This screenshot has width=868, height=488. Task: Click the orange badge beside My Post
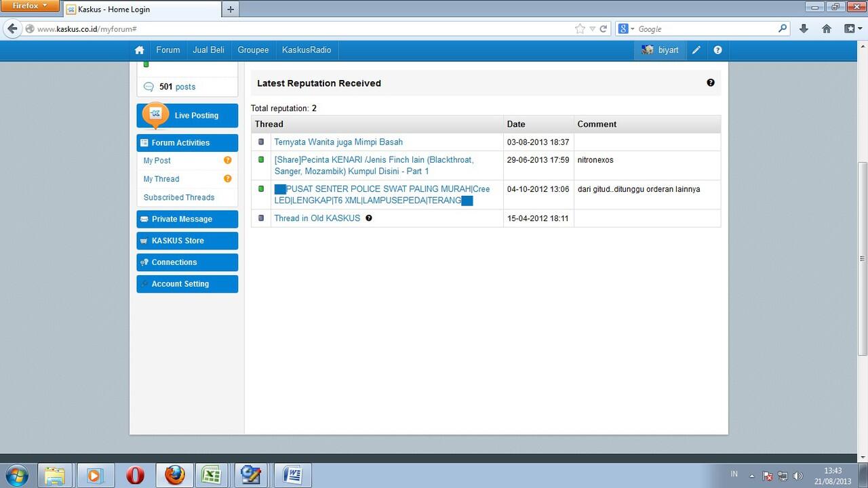(x=228, y=161)
